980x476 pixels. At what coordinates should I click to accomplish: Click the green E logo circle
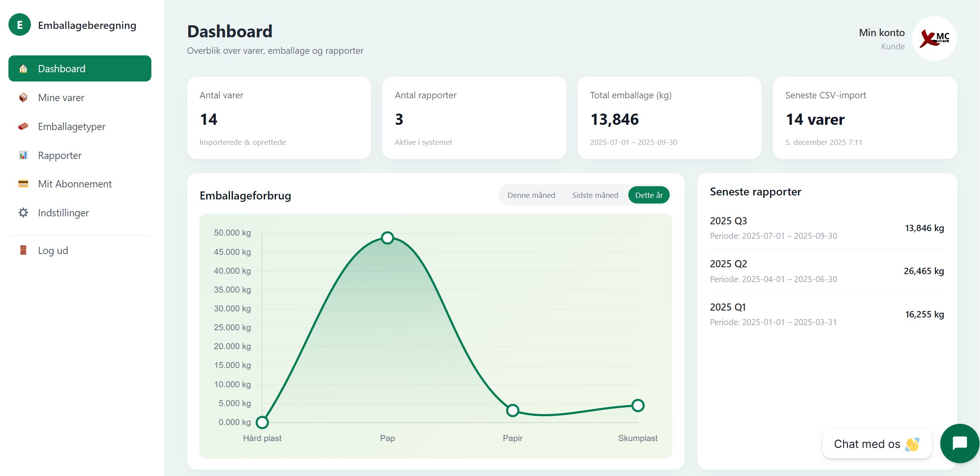tap(20, 25)
